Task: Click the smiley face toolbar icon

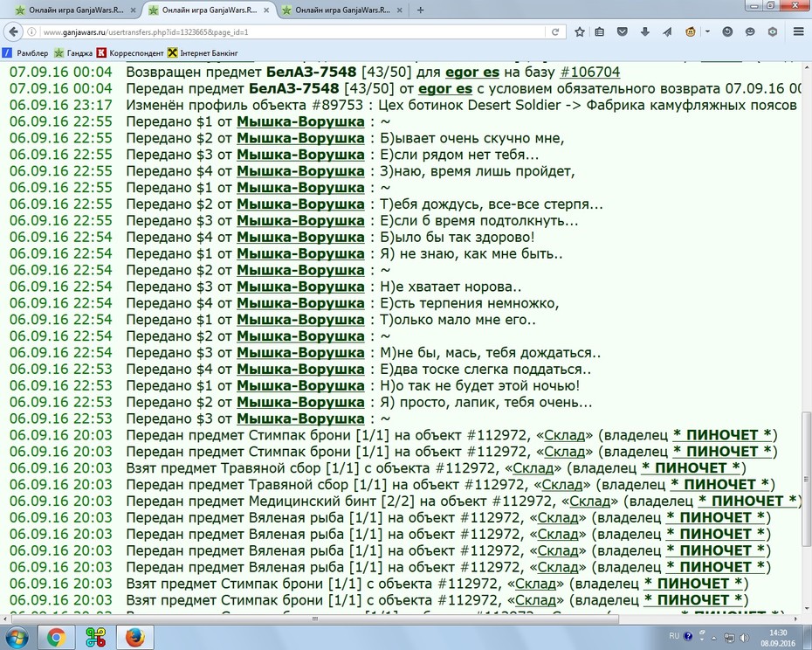Action: 749,32
